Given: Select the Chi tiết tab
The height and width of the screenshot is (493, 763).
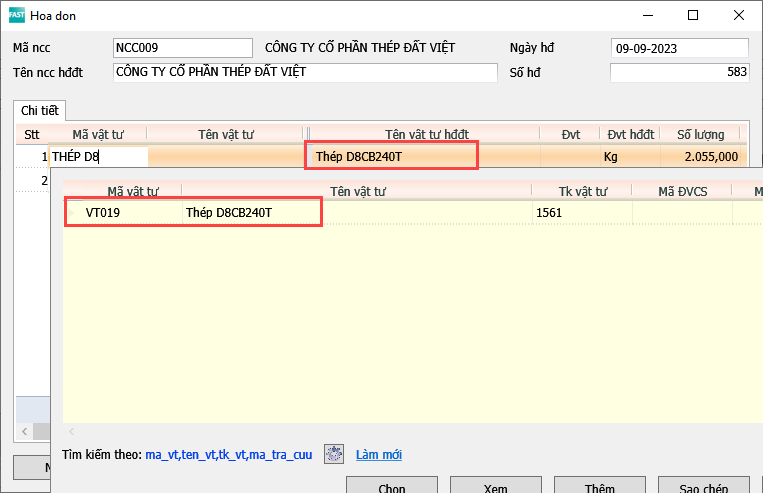Looking at the screenshot, I should point(39,110).
